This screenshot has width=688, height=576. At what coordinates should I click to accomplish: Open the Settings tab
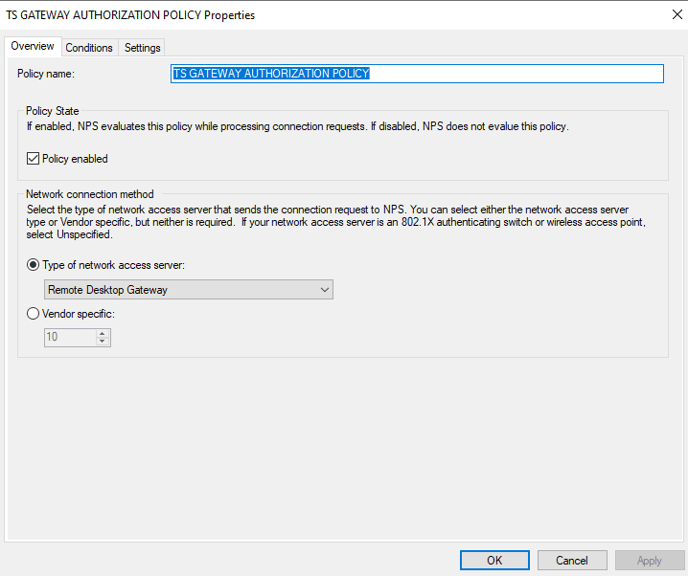tap(142, 48)
